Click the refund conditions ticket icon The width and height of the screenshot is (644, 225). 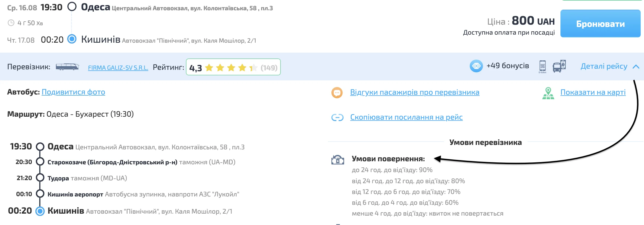337,160
